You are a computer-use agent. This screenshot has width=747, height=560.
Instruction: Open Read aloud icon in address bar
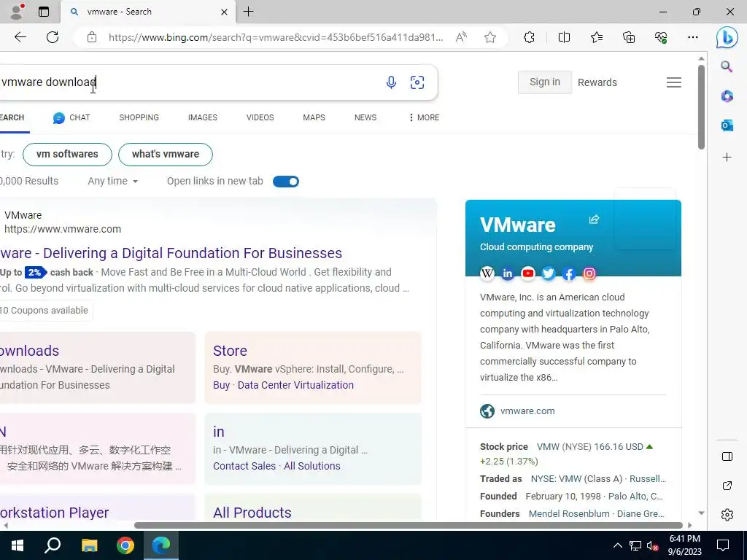click(461, 37)
